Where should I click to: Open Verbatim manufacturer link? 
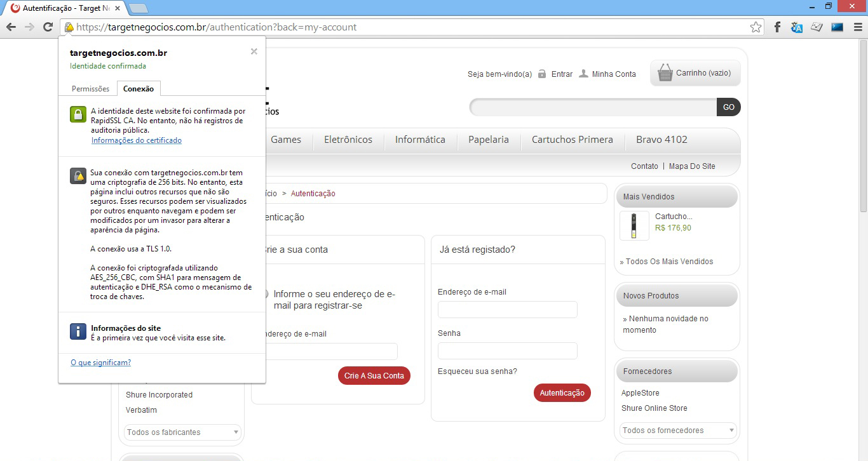click(141, 410)
